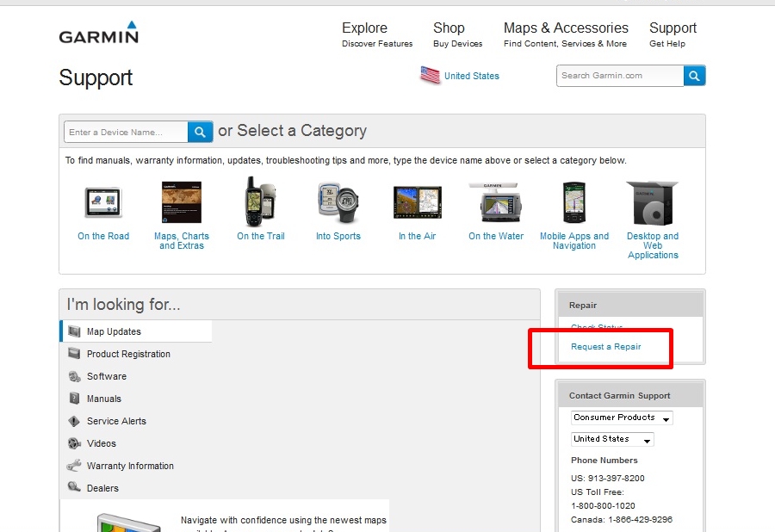
Task: Open the United States country dropdown
Action: pos(612,439)
